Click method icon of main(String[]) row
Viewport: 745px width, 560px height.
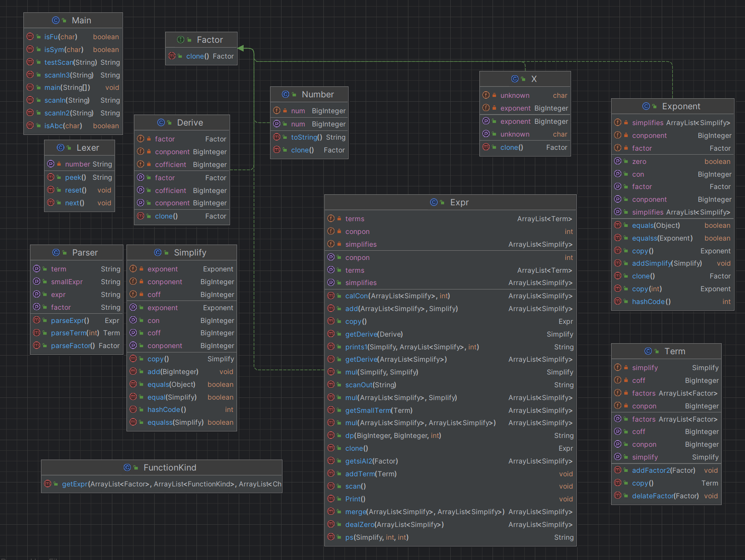30,87
